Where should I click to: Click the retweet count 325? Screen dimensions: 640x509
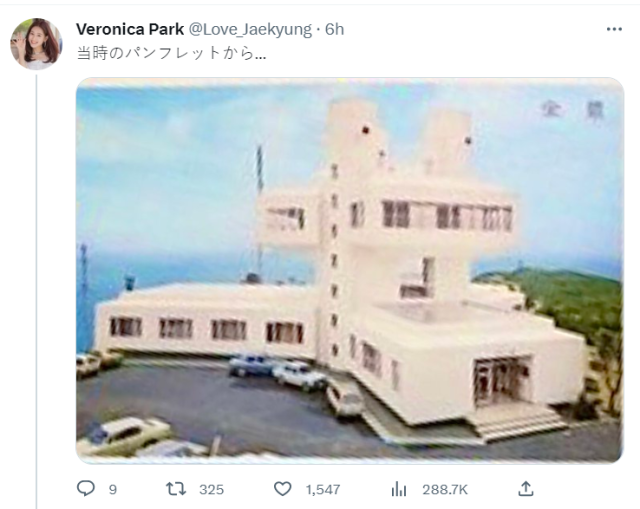pyautogui.click(x=211, y=489)
